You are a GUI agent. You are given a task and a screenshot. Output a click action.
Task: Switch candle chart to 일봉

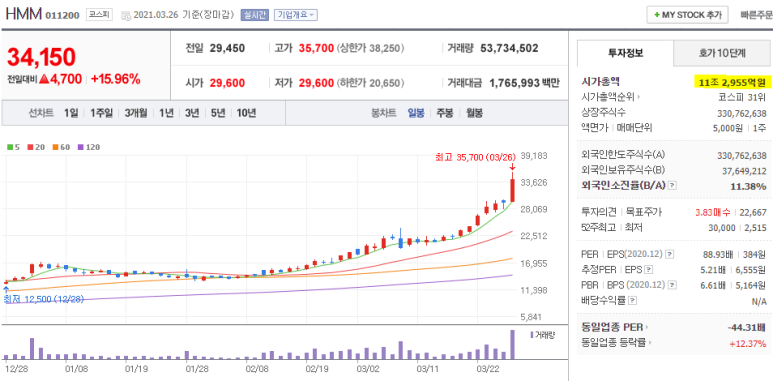coord(416,113)
